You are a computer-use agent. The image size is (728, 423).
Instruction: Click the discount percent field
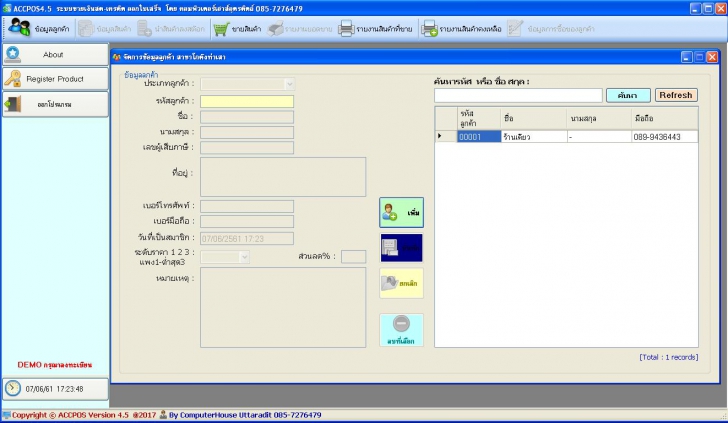pos(353,256)
